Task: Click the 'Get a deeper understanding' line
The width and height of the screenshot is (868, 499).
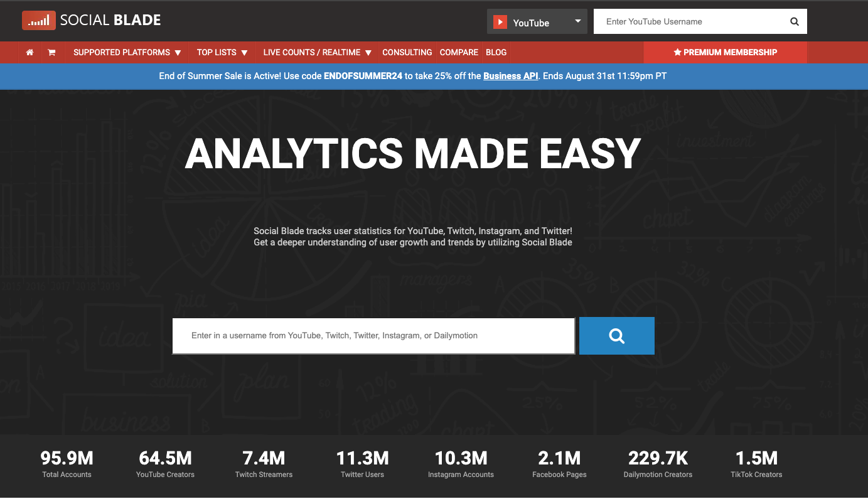Action: click(x=413, y=242)
